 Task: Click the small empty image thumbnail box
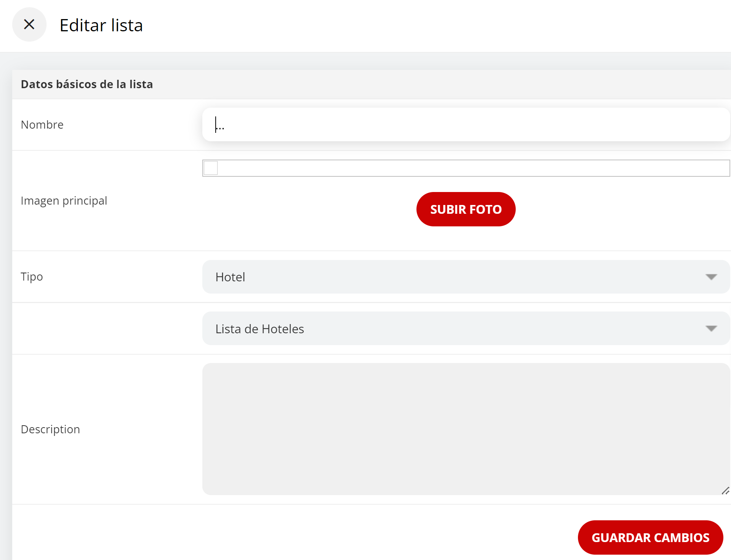(x=211, y=168)
